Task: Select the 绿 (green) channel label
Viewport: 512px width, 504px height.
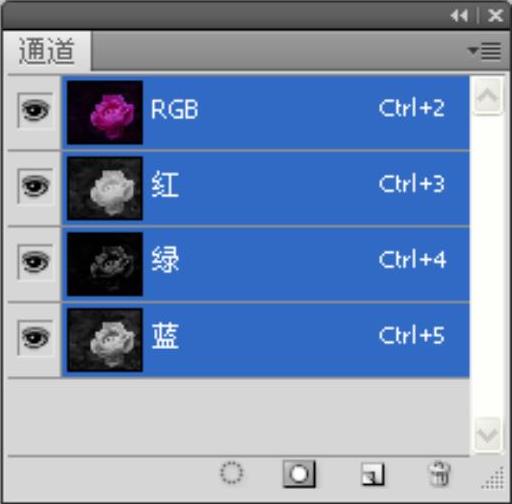Action: [x=165, y=260]
